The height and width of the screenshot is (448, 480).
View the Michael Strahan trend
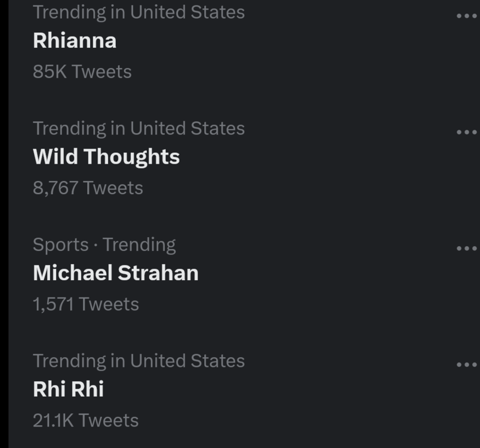pos(115,273)
